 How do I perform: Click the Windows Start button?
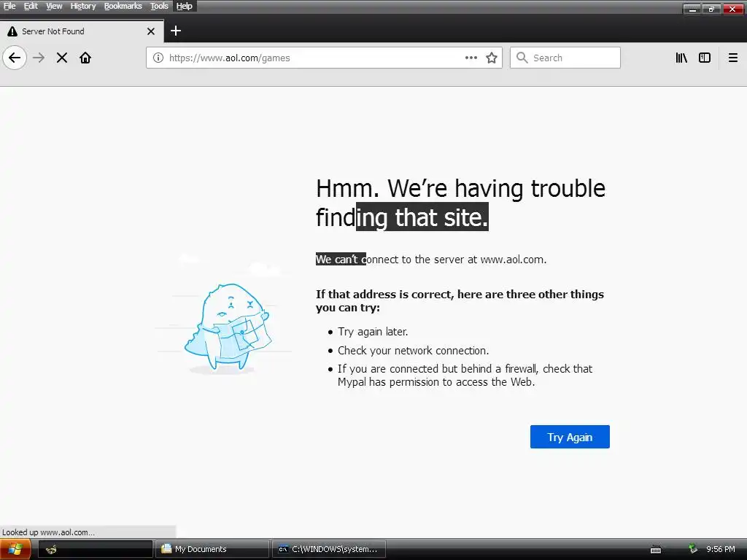click(x=15, y=549)
